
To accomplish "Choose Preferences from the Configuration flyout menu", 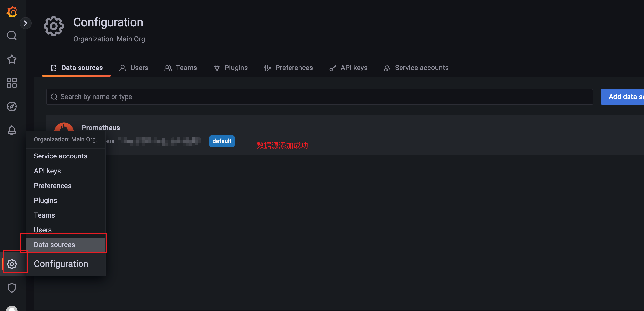I will (52, 186).
